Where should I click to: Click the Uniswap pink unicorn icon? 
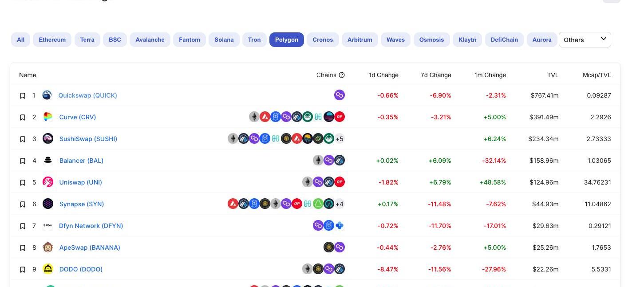[47, 182]
